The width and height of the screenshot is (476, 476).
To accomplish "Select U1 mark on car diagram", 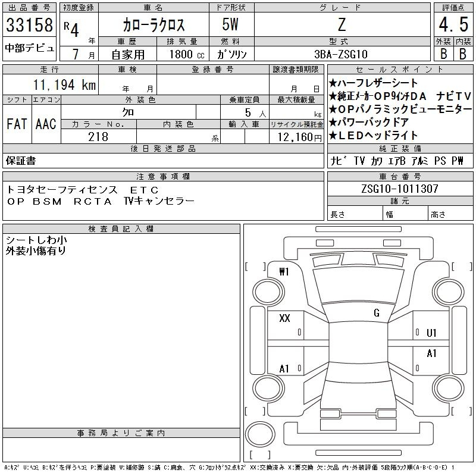I will pyautogui.click(x=431, y=333).
